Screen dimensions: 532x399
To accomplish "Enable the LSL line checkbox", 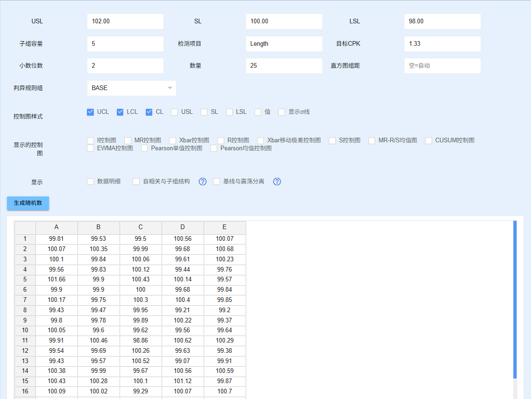I will pyautogui.click(x=229, y=112).
